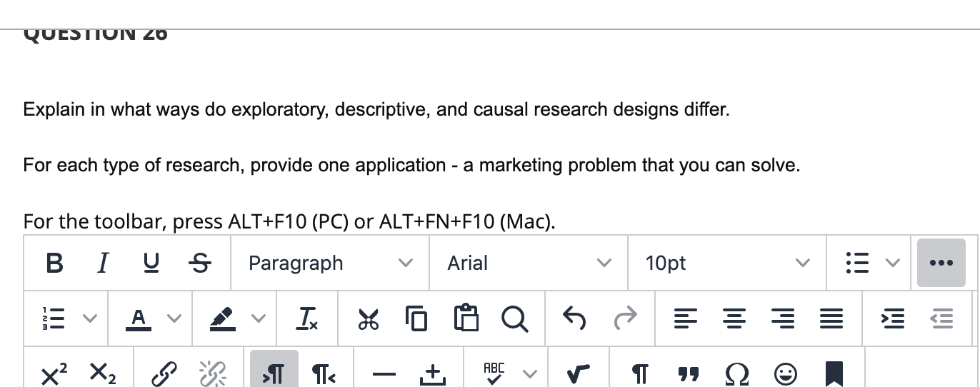Toggle bold formatting
Image resolution: width=980 pixels, height=387 pixels.
pyautogui.click(x=54, y=263)
